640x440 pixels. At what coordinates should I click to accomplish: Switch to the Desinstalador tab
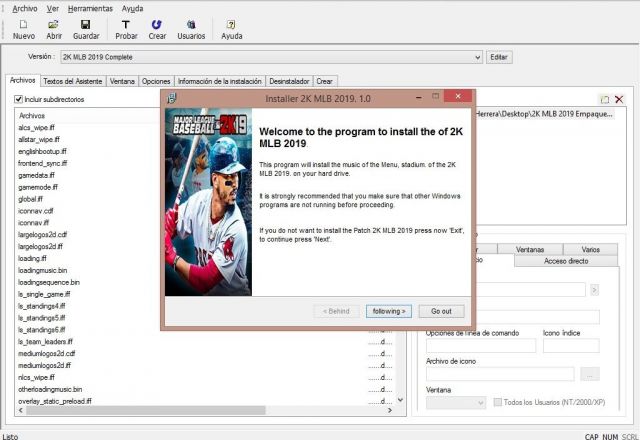coord(289,81)
